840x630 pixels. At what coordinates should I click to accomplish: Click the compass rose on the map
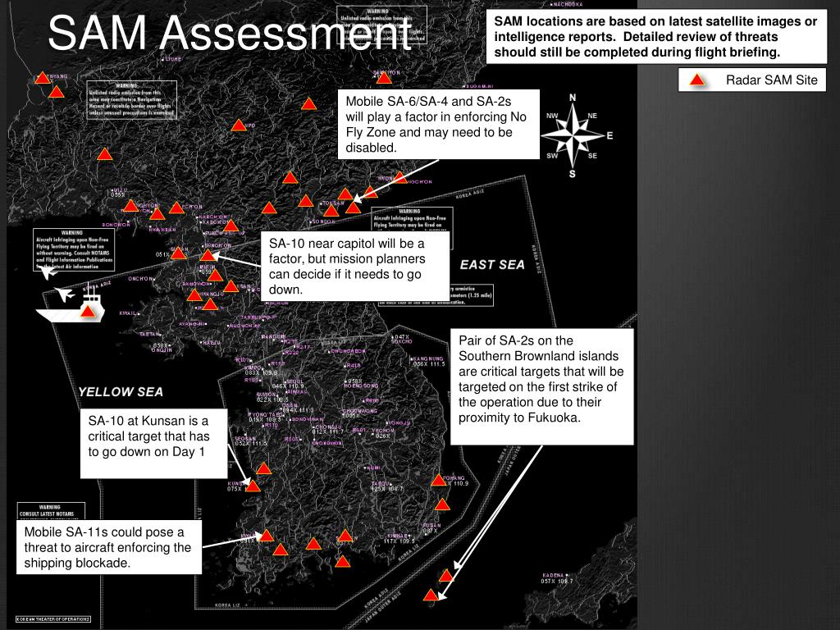click(573, 135)
